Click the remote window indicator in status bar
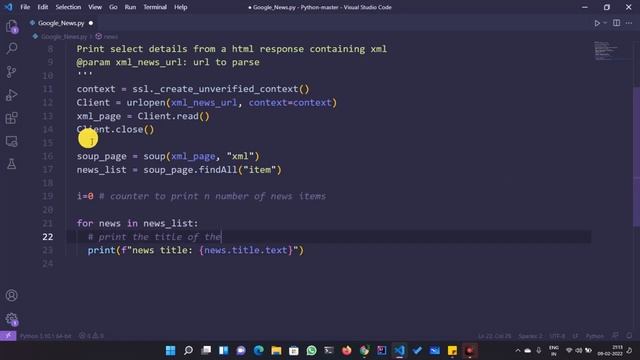Viewport: 640px width, 360px height. click(x=8, y=336)
